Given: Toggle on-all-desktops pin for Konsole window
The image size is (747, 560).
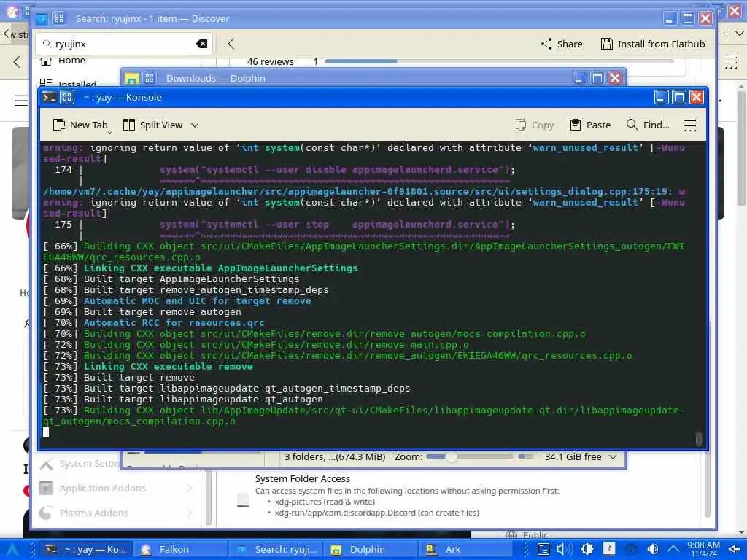Looking at the screenshot, I should pos(66,97).
